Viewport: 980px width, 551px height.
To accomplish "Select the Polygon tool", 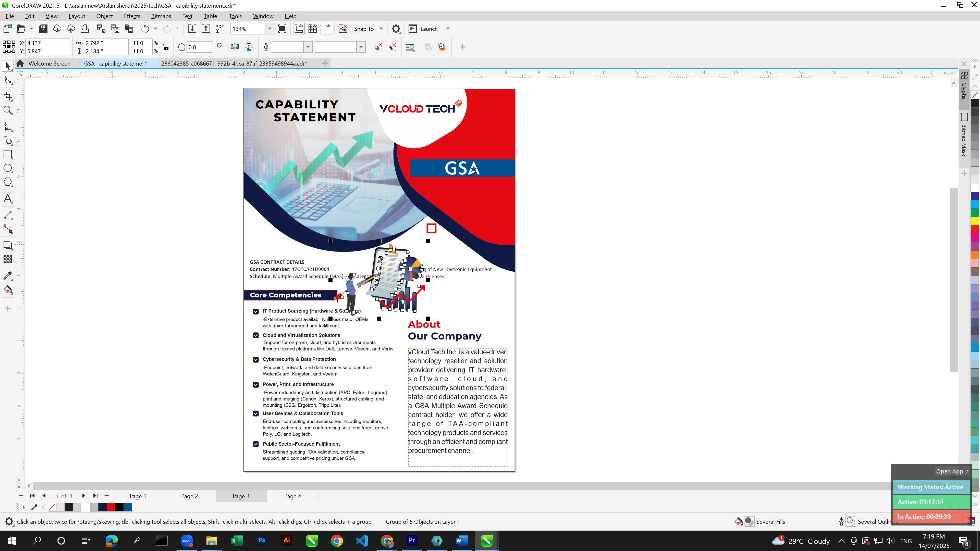I will click(8, 182).
